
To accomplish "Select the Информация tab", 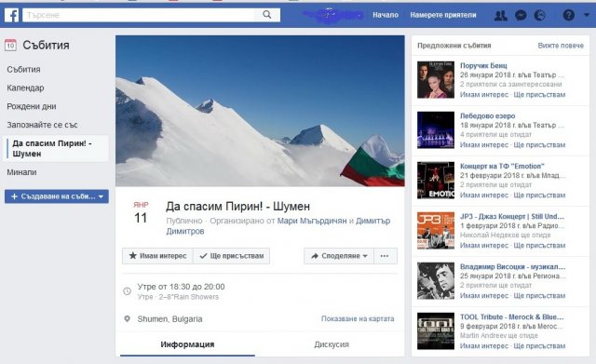I will coord(187,344).
